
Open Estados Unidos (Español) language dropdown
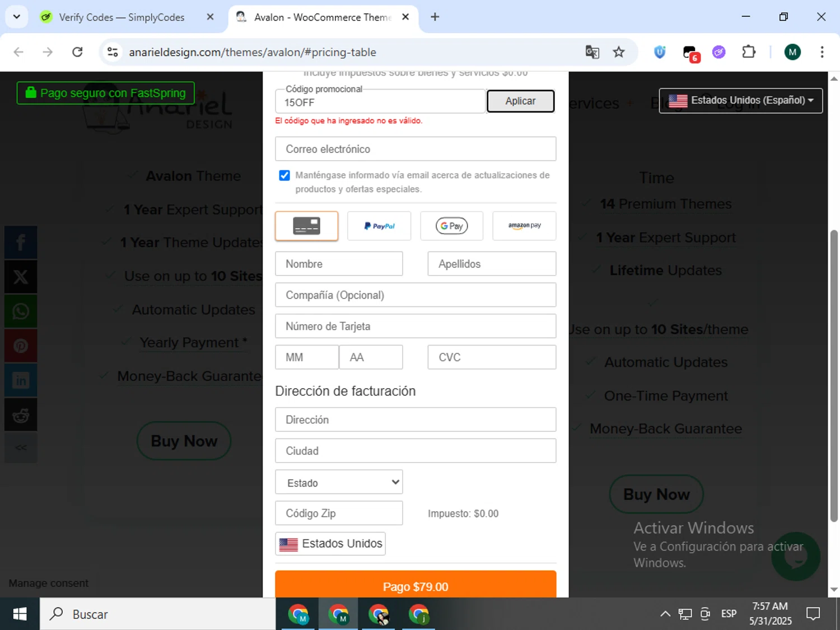pyautogui.click(x=741, y=101)
